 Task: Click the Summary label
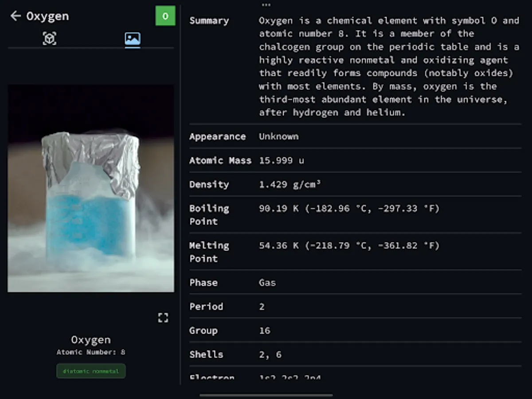click(209, 21)
